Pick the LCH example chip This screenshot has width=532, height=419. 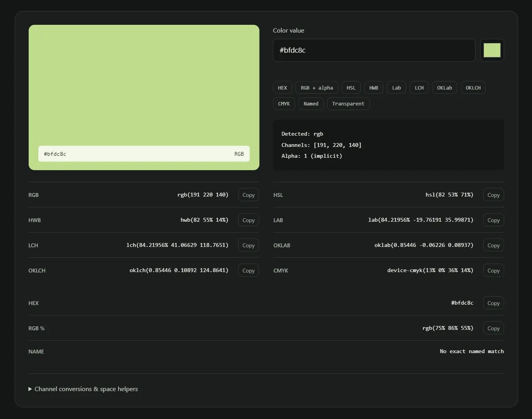pos(419,88)
